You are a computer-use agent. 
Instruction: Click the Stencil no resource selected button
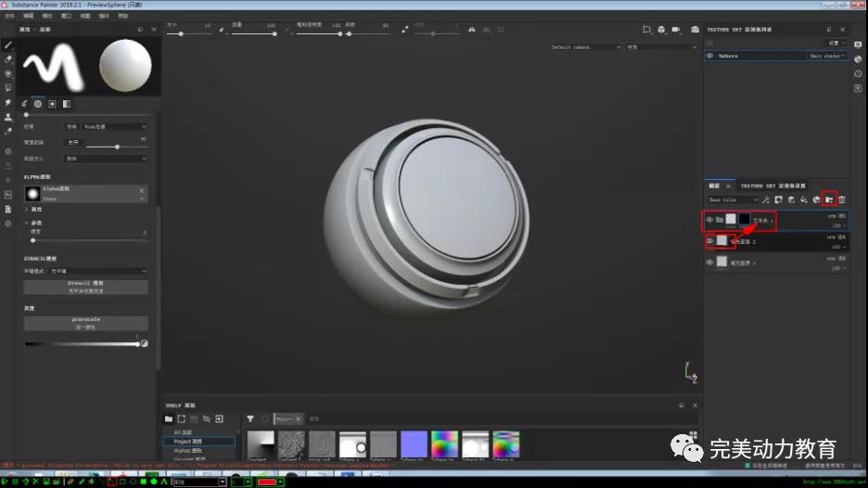[85, 288]
